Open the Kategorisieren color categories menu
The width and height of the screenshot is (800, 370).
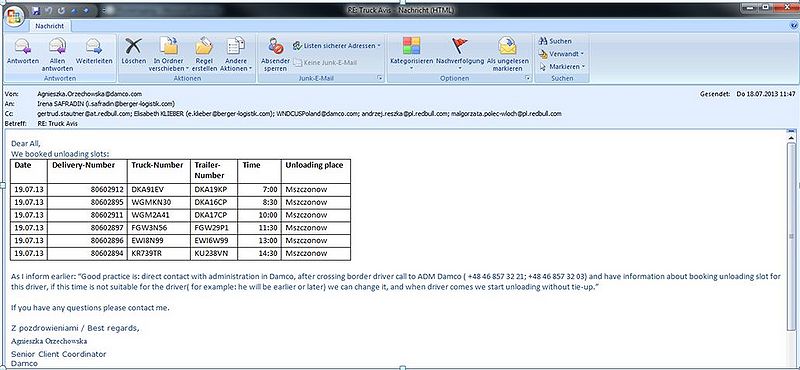pyautogui.click(x=411, y=53)
